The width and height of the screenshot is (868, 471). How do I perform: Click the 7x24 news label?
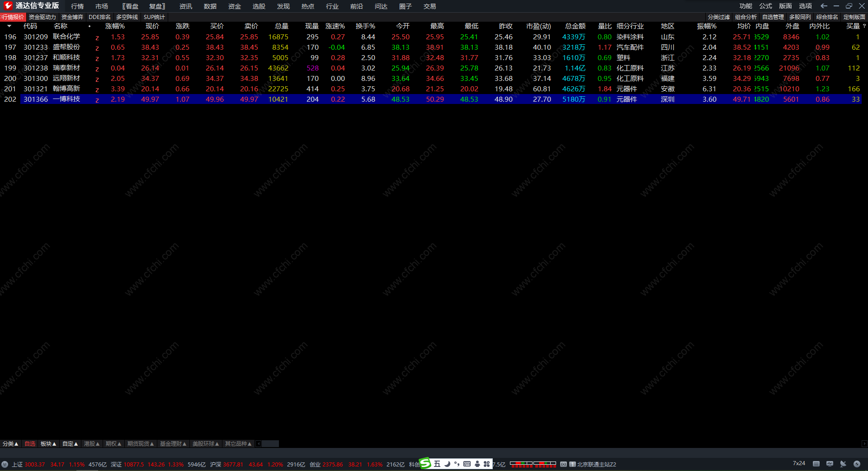tap(799, 463)
